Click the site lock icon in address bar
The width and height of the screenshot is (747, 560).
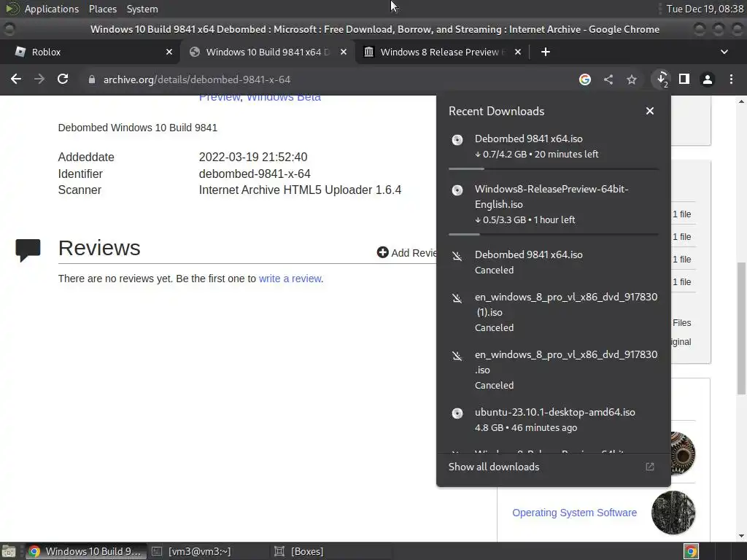click(x=91, y=79)
